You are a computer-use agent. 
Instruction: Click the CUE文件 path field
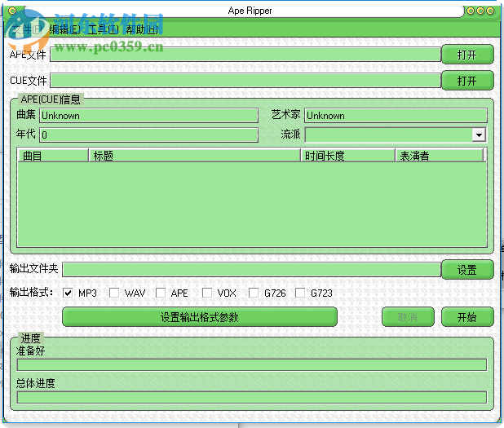pyautogui.click(x=245, y=81)
